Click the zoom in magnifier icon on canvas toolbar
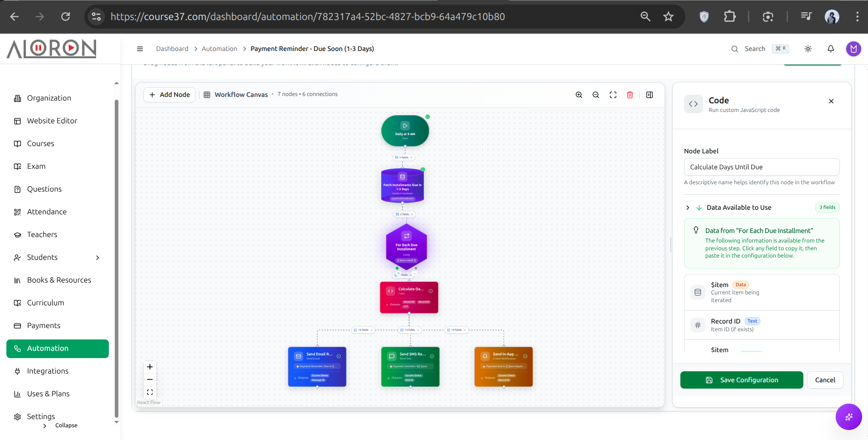868x440 pixels. tap(579, 95)
